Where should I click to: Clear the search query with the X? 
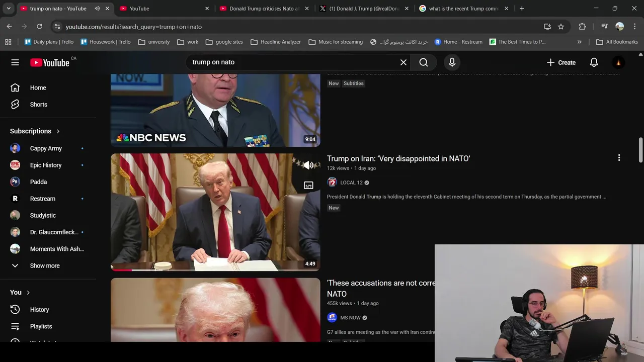(404, 62)
